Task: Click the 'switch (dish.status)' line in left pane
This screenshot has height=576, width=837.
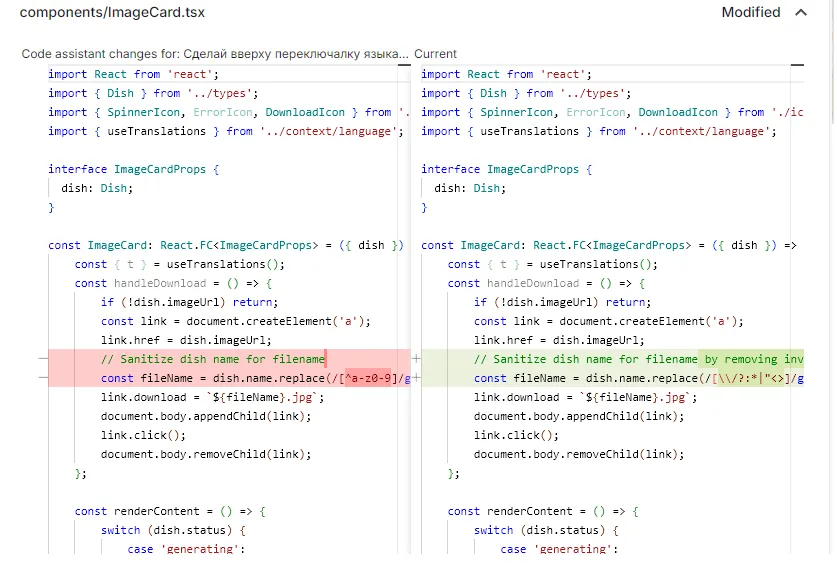Action: (172, 530)
